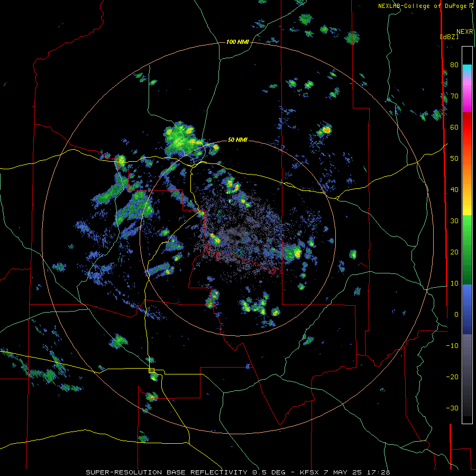Click the 60 value on the dBZ scale

tap(454, 127)
